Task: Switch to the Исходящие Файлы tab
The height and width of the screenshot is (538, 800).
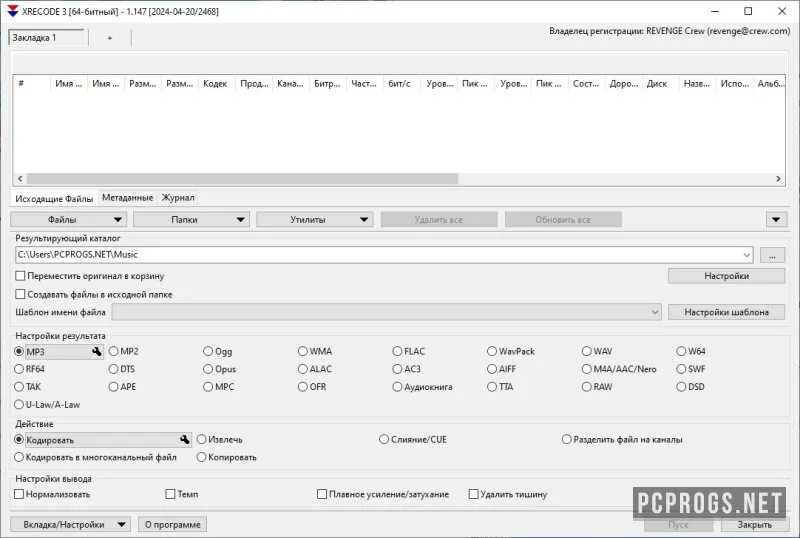Action: click(x=54, y=199)
